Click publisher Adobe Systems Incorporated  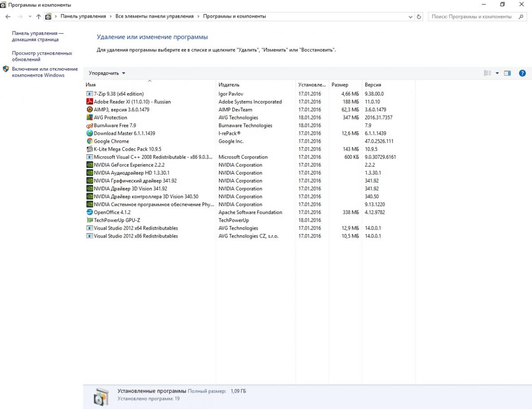coord(250,101)
